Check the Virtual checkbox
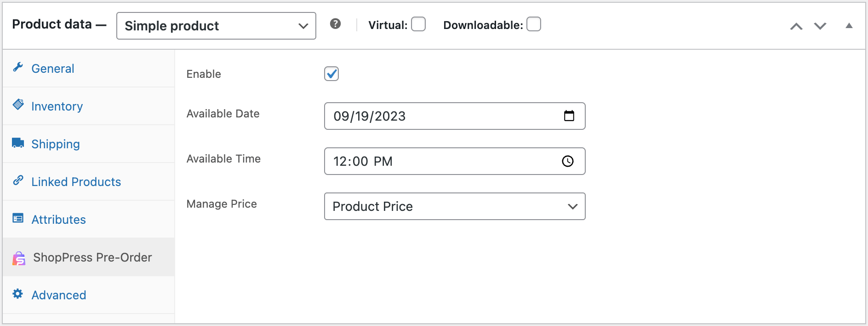 coord(418,24)
